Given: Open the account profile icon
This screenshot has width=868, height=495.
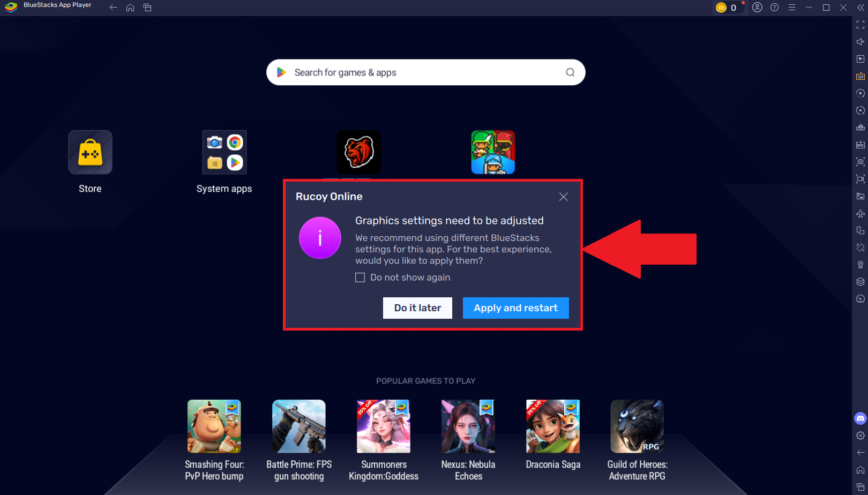Looking at the screenshot, I should [x=757, y=7].
